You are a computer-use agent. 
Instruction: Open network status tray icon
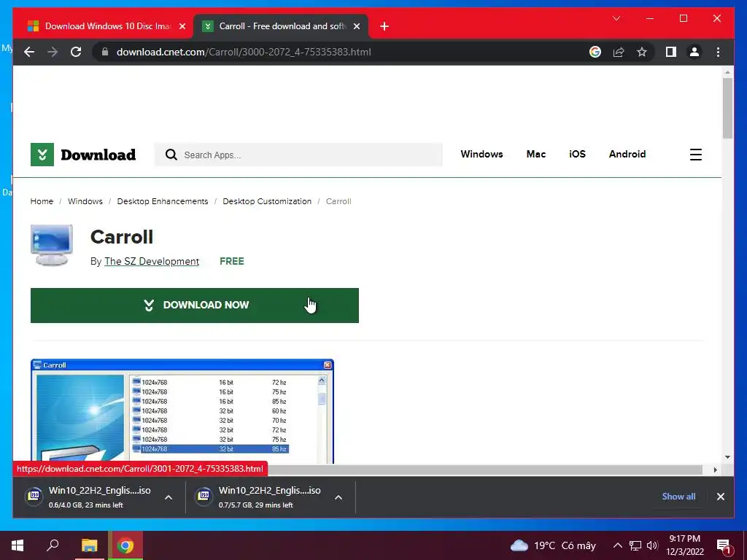pyautogui.click(x=635, y=545)
